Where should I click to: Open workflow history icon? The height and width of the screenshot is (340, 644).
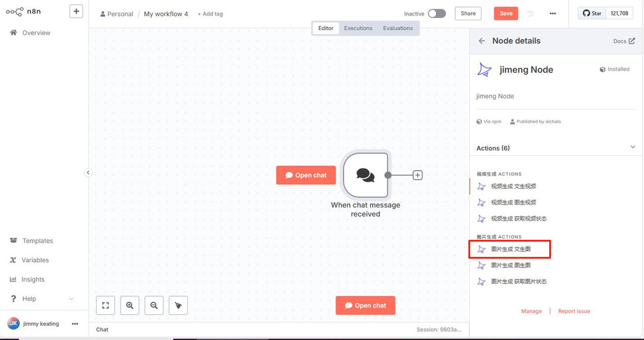(530, 14)
